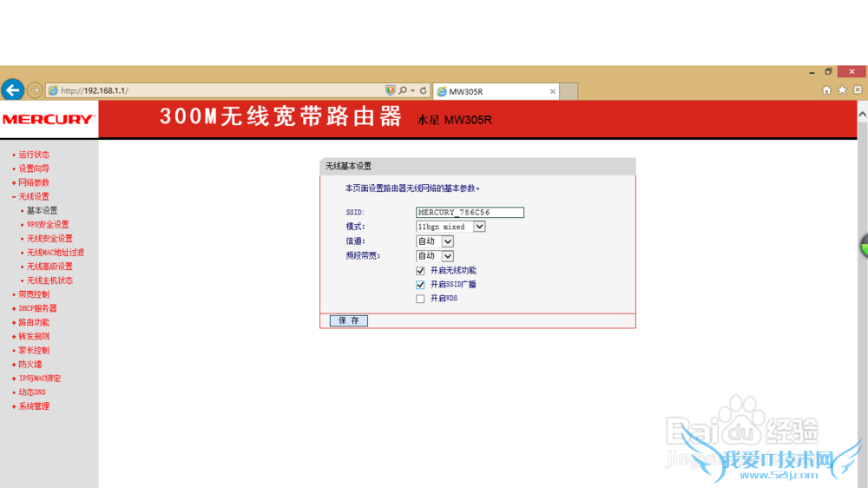Expand 转发规则 menu

click(34, 336)
